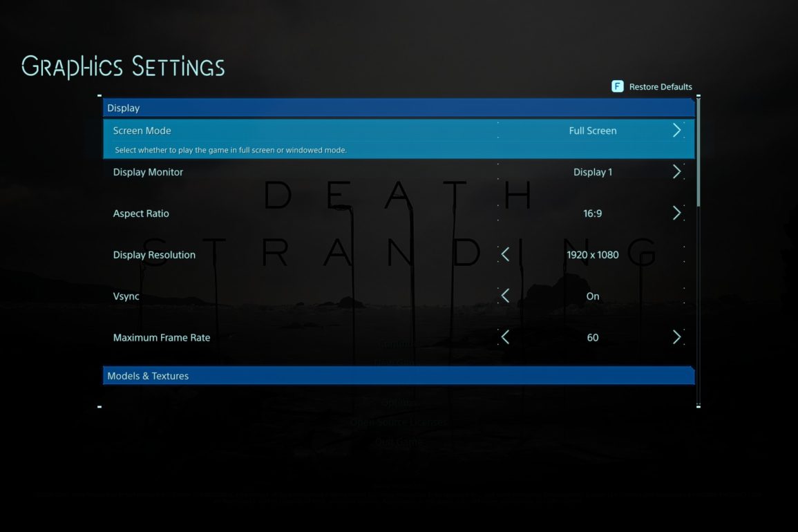Decrease Maximum Frame Rate with the left arrow
The height and width of the screenshot is (532, 798).
505,337
